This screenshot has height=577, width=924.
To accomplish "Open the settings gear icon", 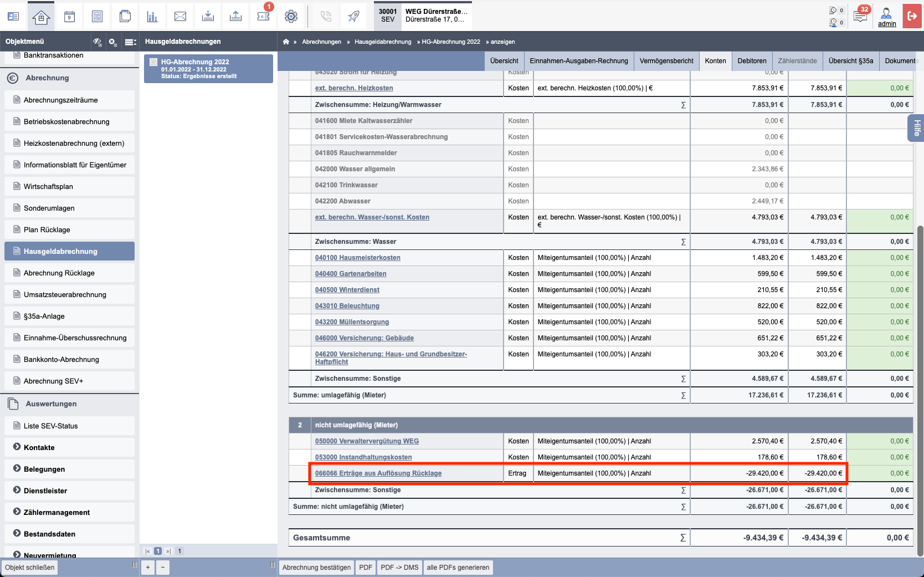I will pyautogui.click(x=291, y=17).
